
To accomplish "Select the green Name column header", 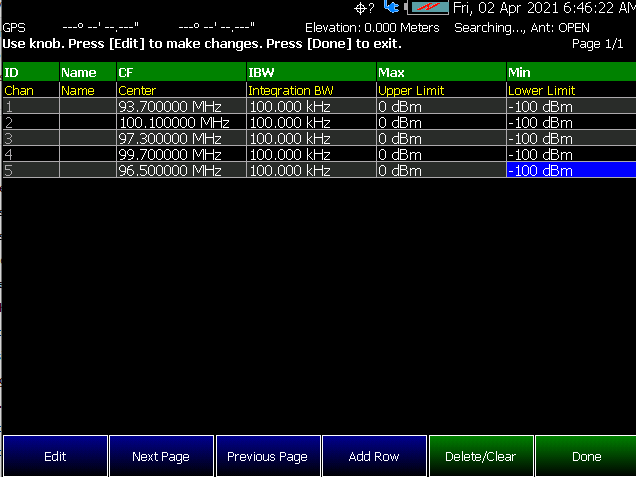I will (88, 72).
